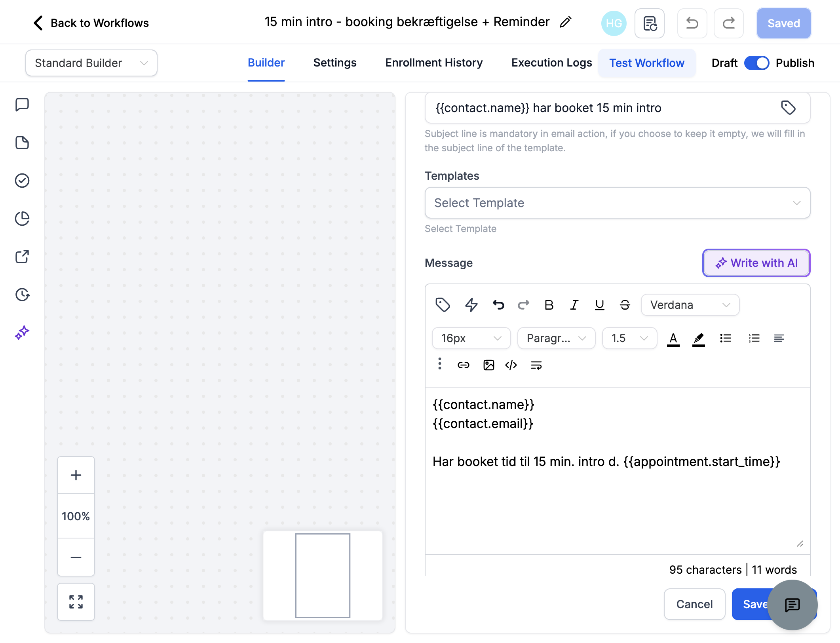Insert custom value tag in subject field

[788, 108]
